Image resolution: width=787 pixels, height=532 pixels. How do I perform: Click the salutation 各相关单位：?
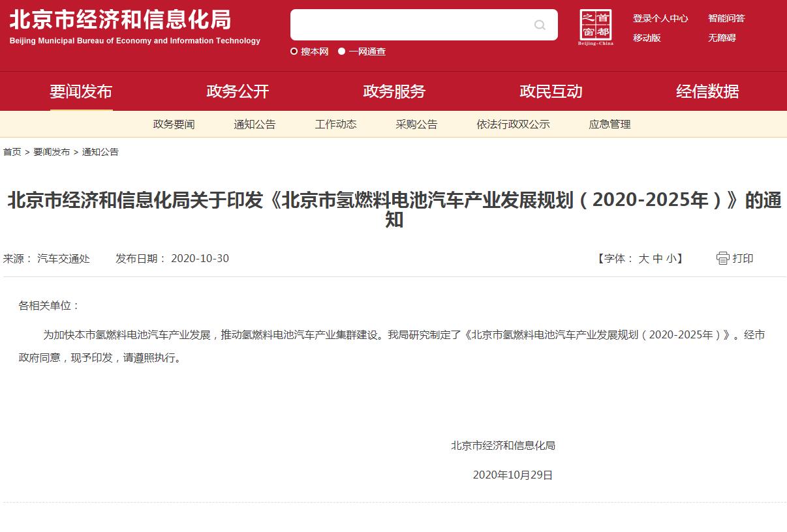click(49, 305)
